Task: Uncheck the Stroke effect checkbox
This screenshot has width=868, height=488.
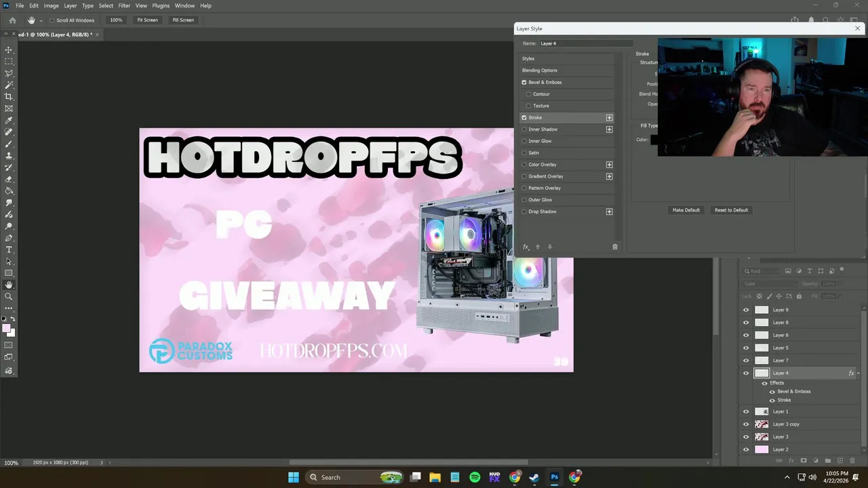Action: [524, 117]
